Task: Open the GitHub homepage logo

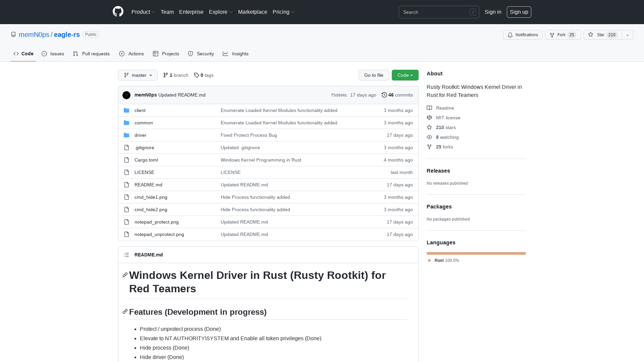Action: point(118,12)
